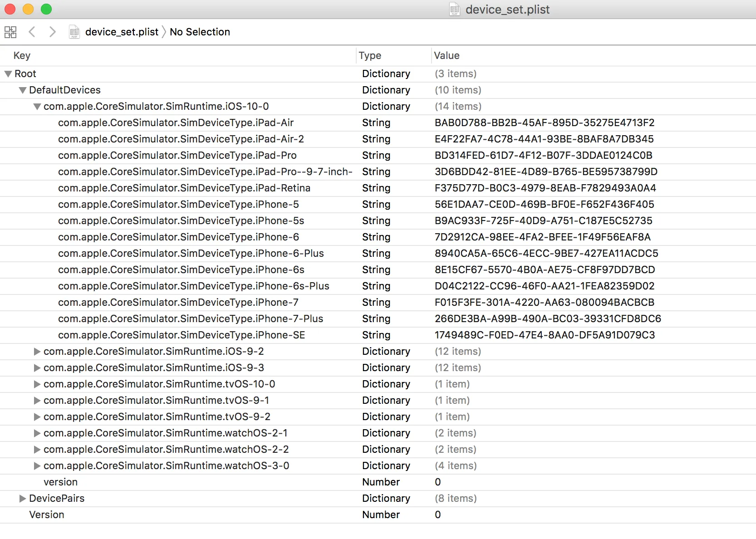Screen dimensions: 756x539
Task: Collapse the DefaultDevices dictionary
Action: 23,90
